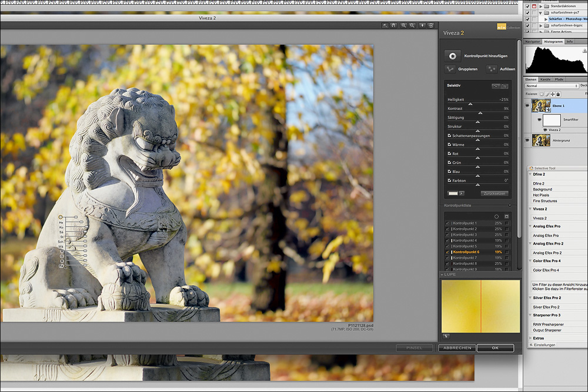Open the Kanäle tab
This screenshot has width=588, height=392.
click(x=545, y=79)
